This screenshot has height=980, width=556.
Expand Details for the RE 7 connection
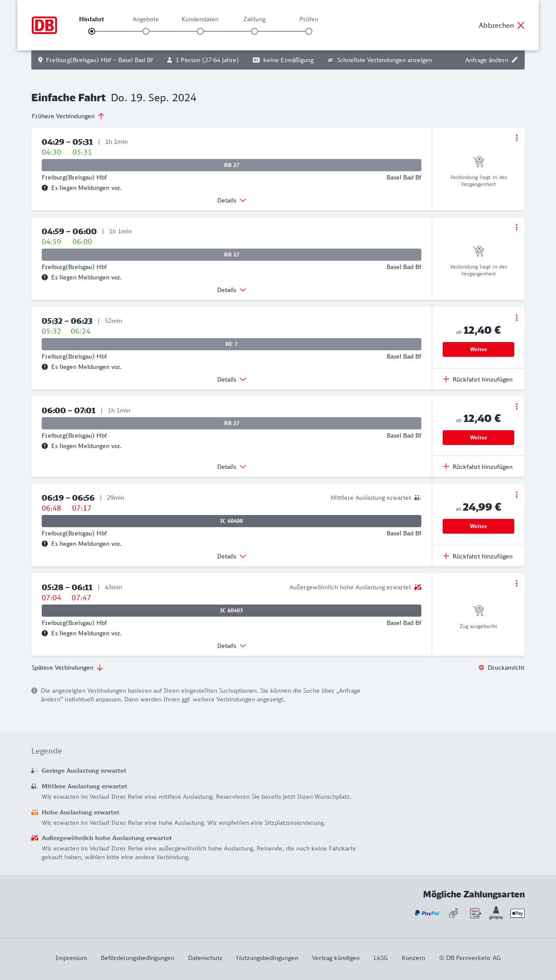(x=232, y=379)
